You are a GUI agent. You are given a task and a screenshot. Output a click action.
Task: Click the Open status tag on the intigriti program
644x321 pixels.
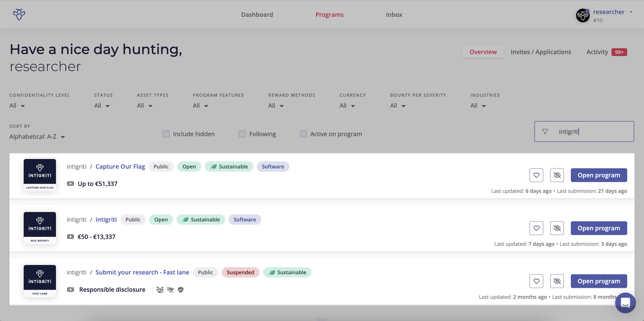[161, 220]
